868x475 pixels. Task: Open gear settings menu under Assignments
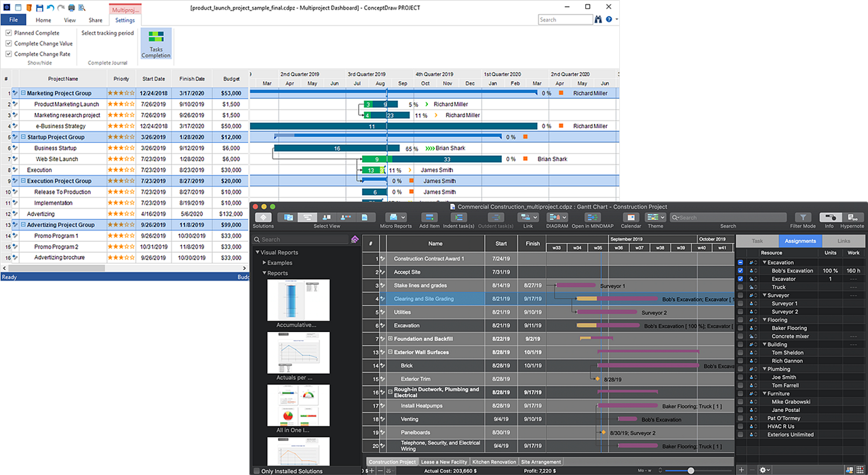pos(766,470)
